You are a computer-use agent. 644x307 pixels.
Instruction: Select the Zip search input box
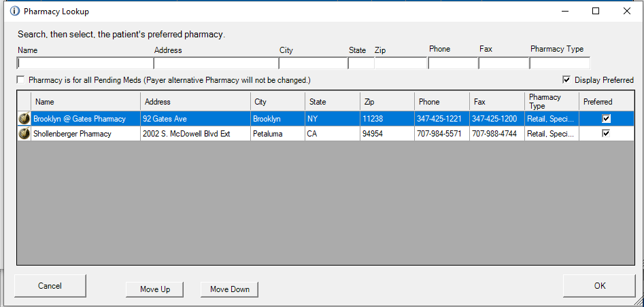tap(401, 63)
